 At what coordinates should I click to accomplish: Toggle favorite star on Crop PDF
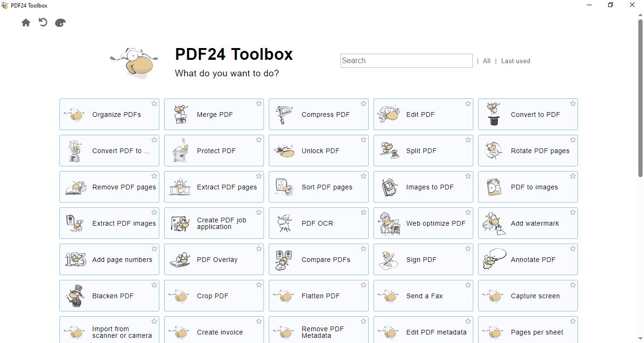259,285
